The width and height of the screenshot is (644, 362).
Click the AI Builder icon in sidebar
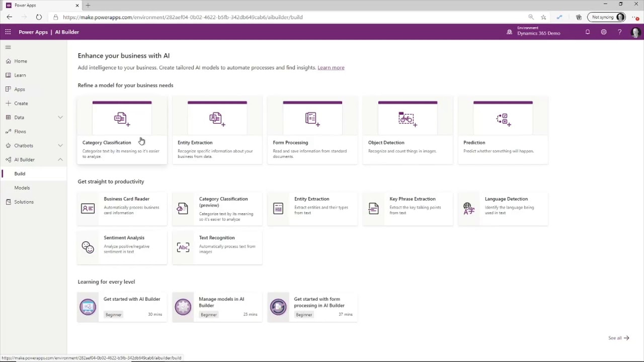pos(8,160)
